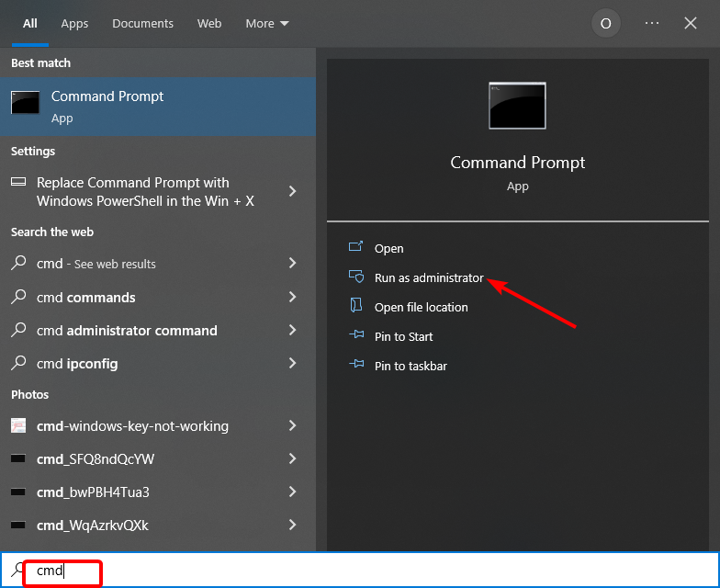
Task: Click the magnifier icon beside 'cmd ipconfig'
Action: point(18,362)
